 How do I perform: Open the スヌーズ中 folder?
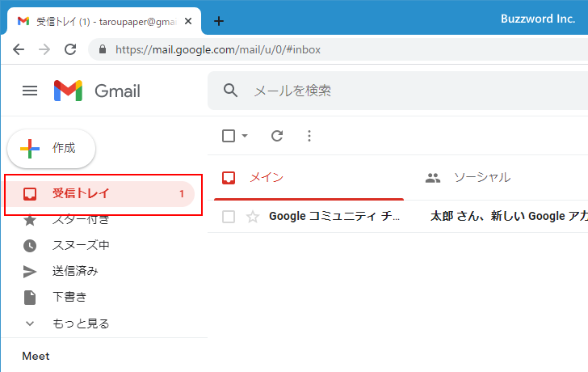tap(81, 246)
